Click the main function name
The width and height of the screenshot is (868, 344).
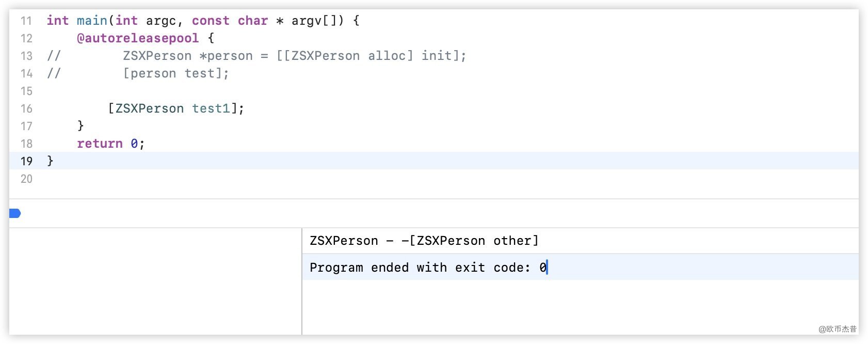92,21
